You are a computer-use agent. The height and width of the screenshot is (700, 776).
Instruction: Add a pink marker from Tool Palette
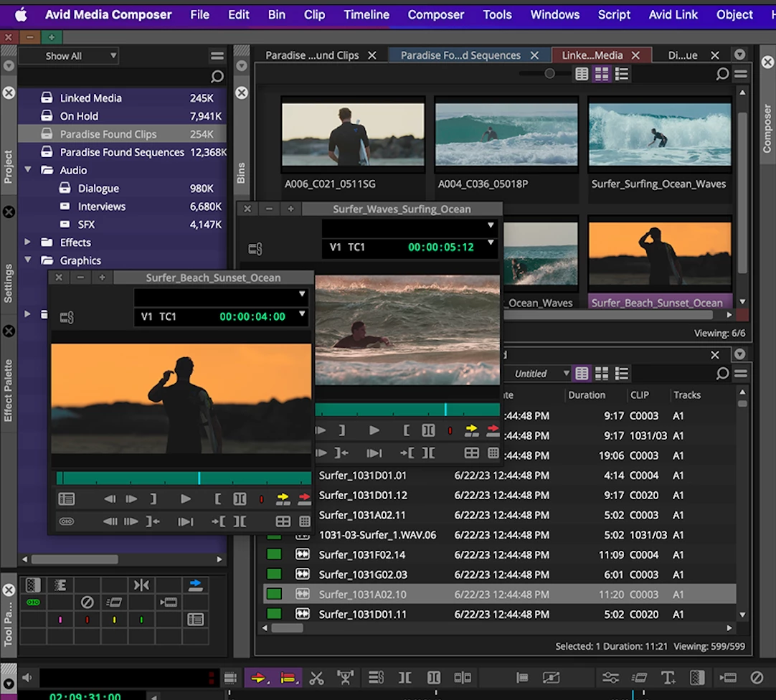[x=60, y=620]
